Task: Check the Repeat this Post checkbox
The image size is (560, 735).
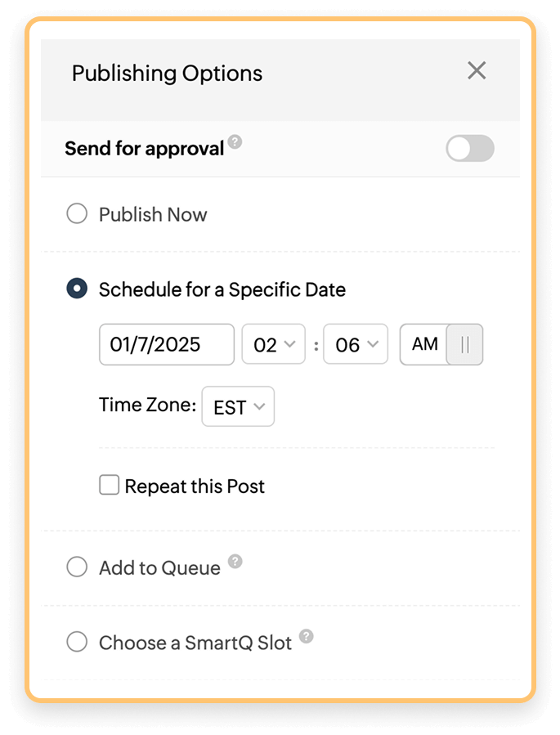Action: click(x=109, y=485)
